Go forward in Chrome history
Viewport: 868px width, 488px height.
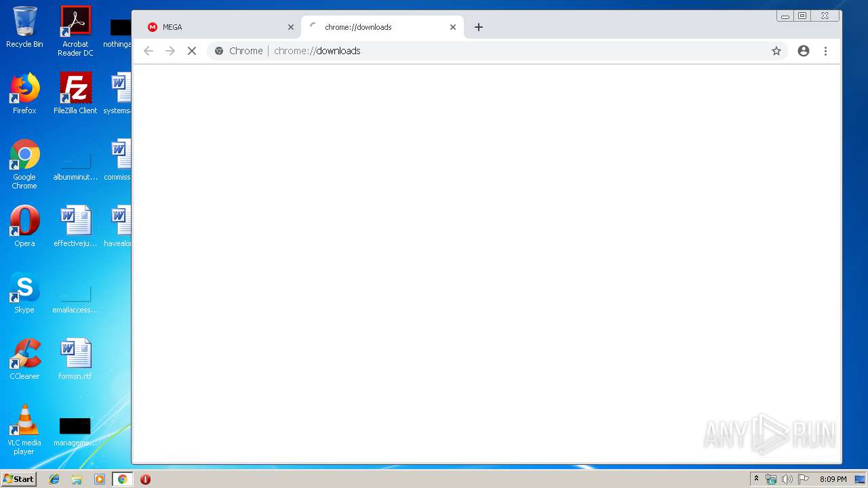170,51
